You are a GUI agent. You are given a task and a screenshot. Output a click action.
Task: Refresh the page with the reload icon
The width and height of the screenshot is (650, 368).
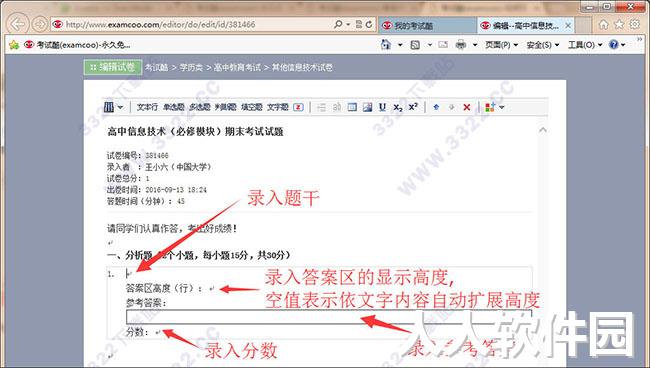coord(369,24)
